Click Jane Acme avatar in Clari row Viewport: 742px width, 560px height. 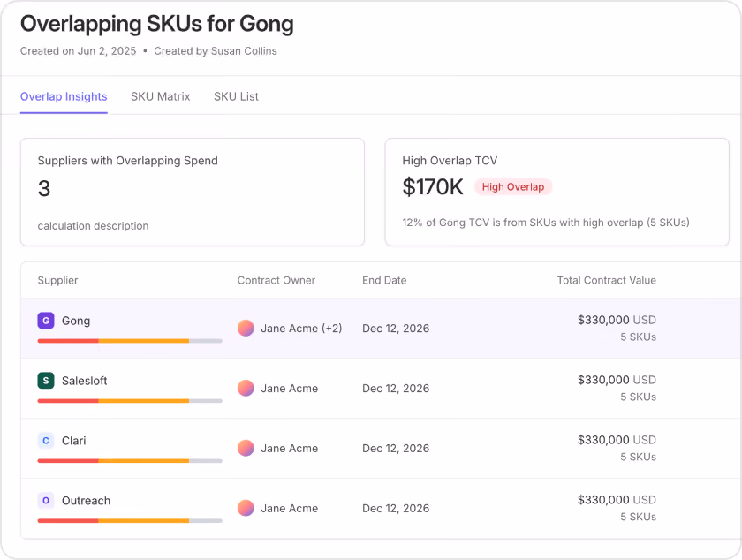point(246,448)
